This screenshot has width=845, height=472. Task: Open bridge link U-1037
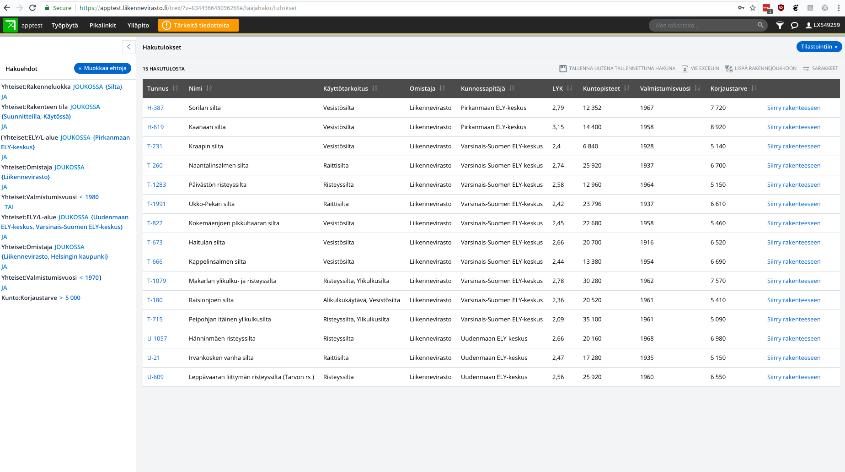(157, 338)
